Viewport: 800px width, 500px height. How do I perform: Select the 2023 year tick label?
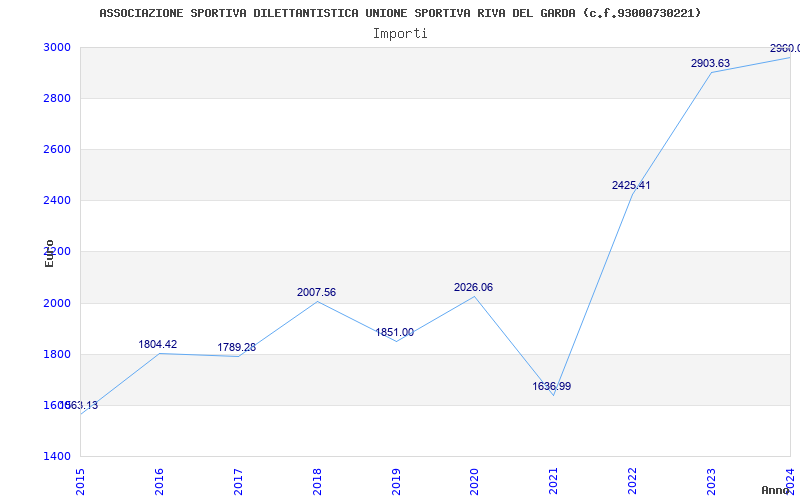711,480
